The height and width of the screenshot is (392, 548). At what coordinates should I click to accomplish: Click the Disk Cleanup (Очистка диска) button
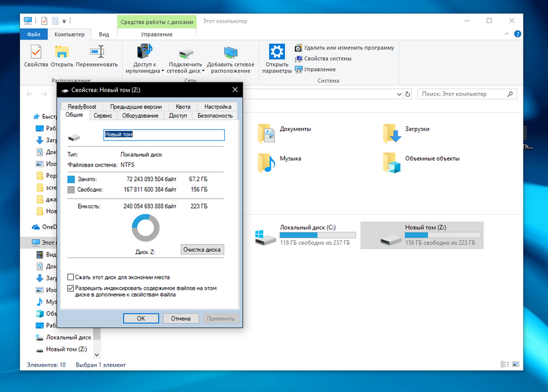(202, 250)
